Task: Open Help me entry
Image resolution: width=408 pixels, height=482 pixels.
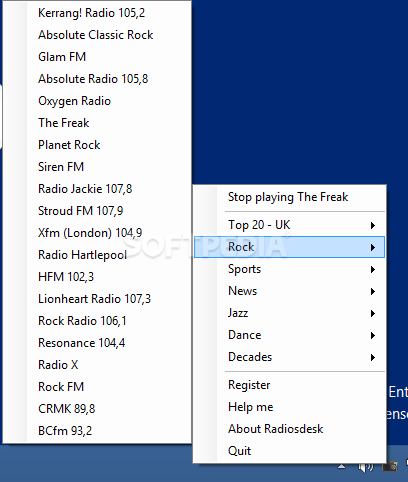Action: 289,407
